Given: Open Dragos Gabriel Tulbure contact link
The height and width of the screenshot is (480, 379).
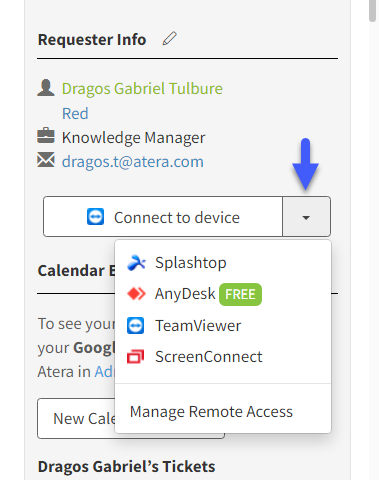Looking at the screenshot, I should tap(142, 89).
